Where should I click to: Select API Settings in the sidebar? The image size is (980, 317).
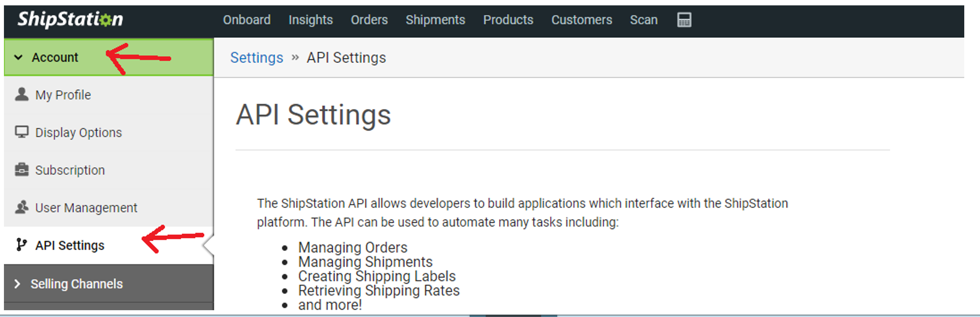108,245
